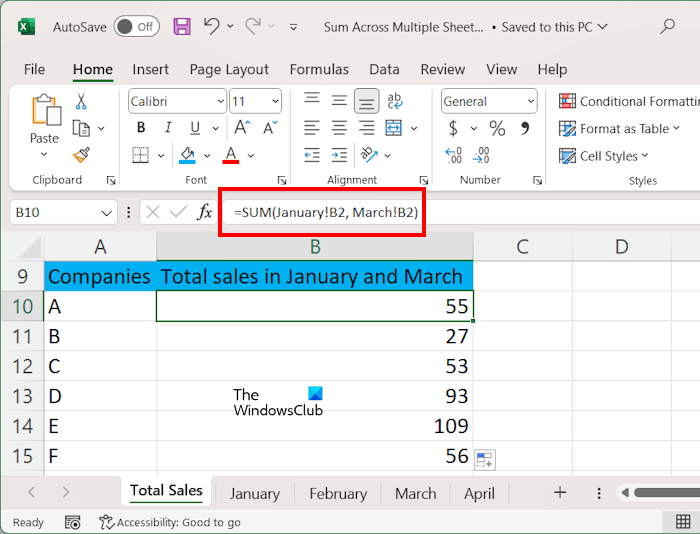Viewport: 700px width, 534px height.
Task: Click Merge & Center icon
Action: click(x=394, y=128)
